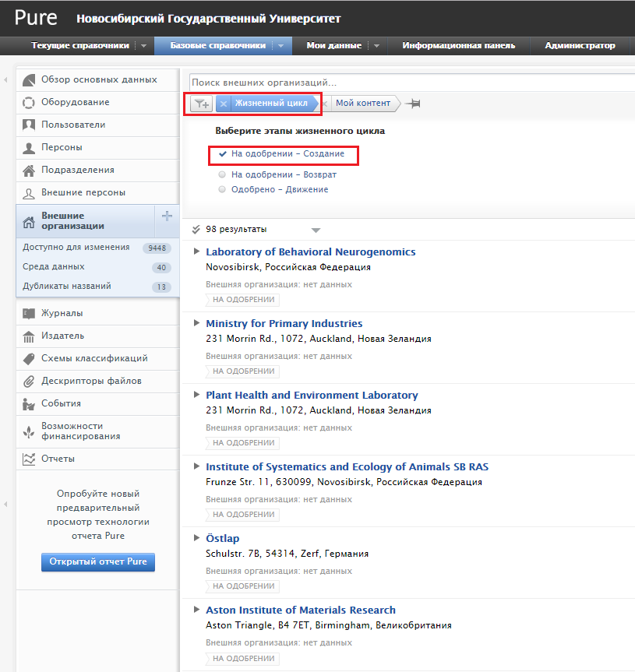Select На одобрении – Возврат option

[x=223, y=175]
